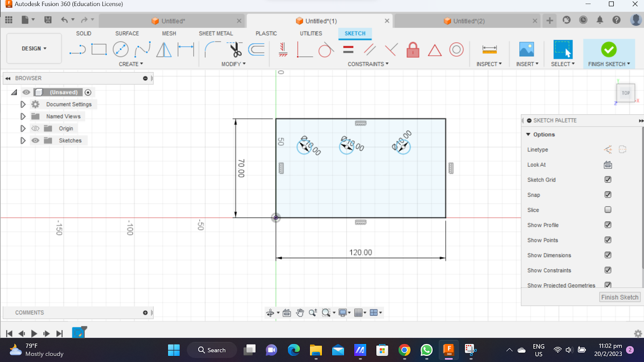
Task: Open the INSERT dropdown menu
Action: click(x=527, y=64)
